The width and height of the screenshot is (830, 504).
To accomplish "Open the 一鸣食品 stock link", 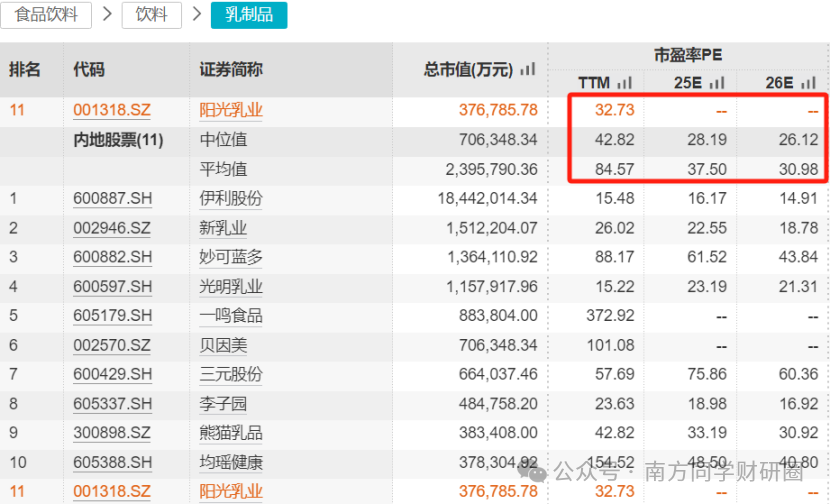I will 231,316.
